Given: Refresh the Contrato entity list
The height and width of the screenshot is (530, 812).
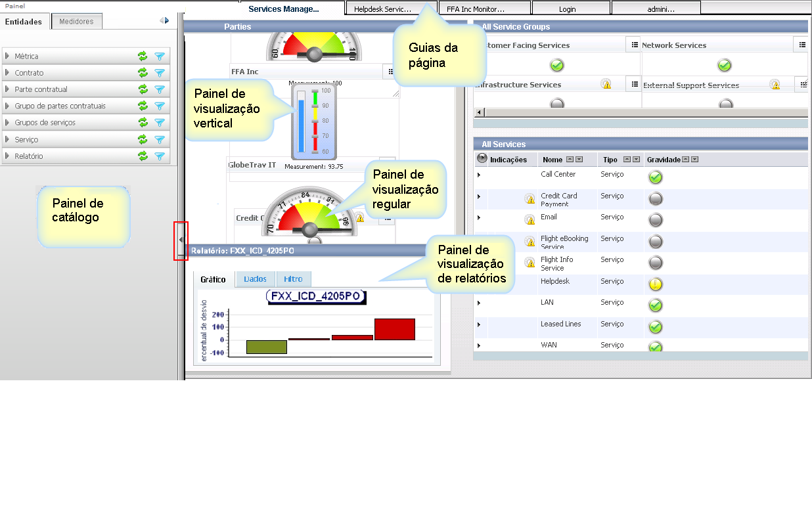Looking at the screenshot, I should [143, 73].
